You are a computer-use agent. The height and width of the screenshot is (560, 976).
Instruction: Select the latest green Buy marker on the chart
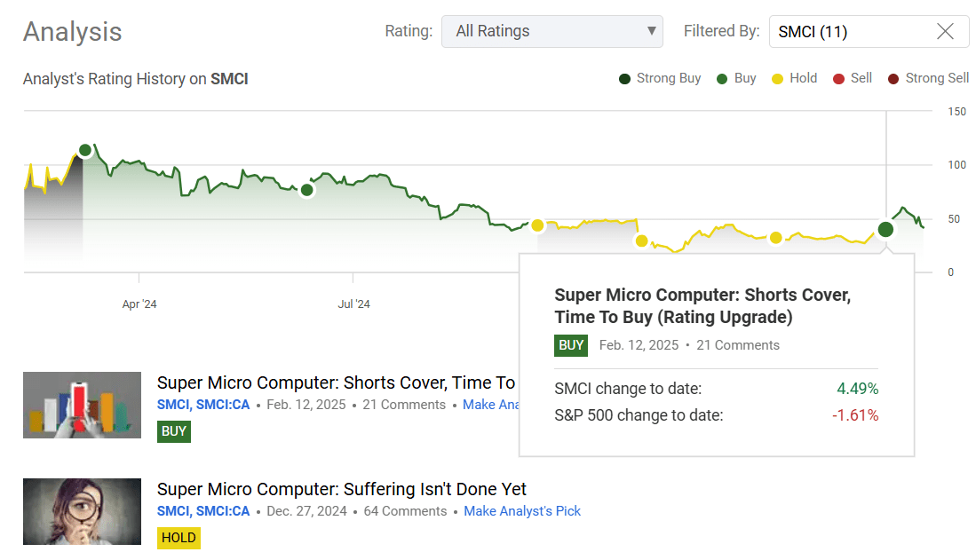(x=885, y=229)
